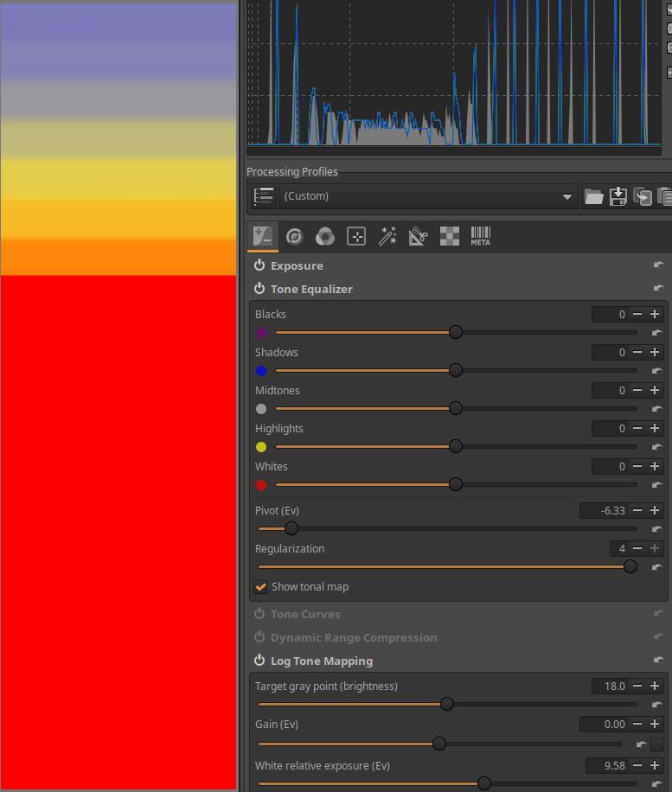Screen dimensions: 672x792
Task: Expand the Exposure section
Action: [297, 265]
